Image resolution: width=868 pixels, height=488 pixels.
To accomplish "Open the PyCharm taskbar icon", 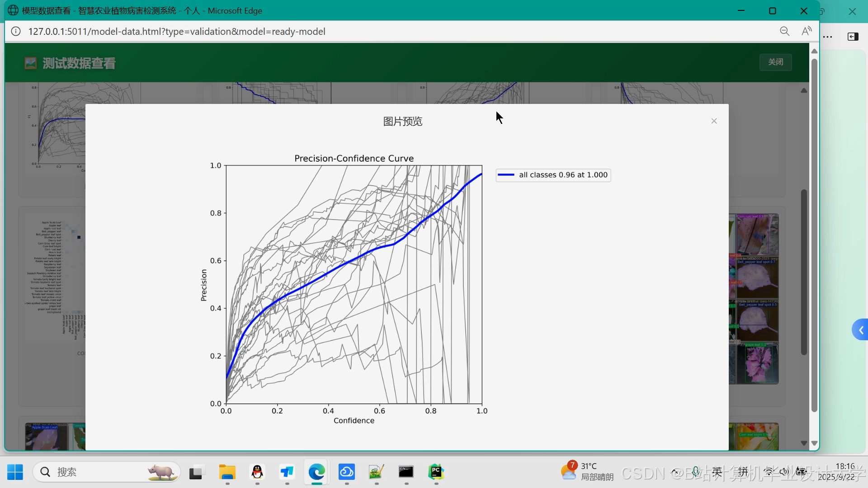I will pos(436,472).
